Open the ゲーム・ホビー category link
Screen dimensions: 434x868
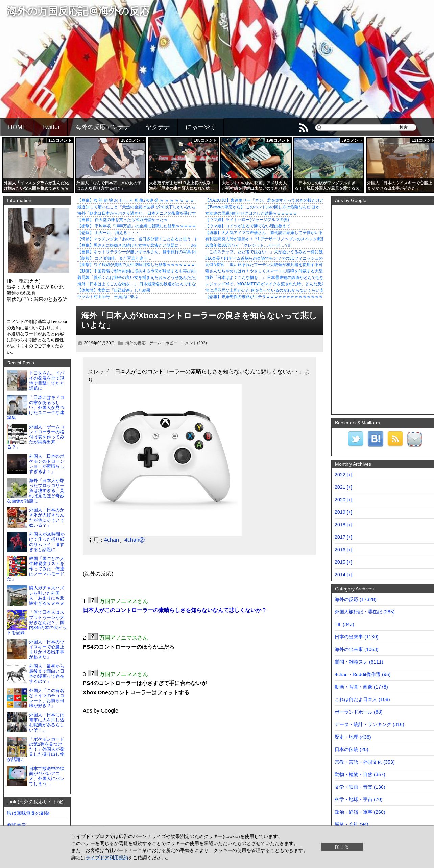pos(163,343)
